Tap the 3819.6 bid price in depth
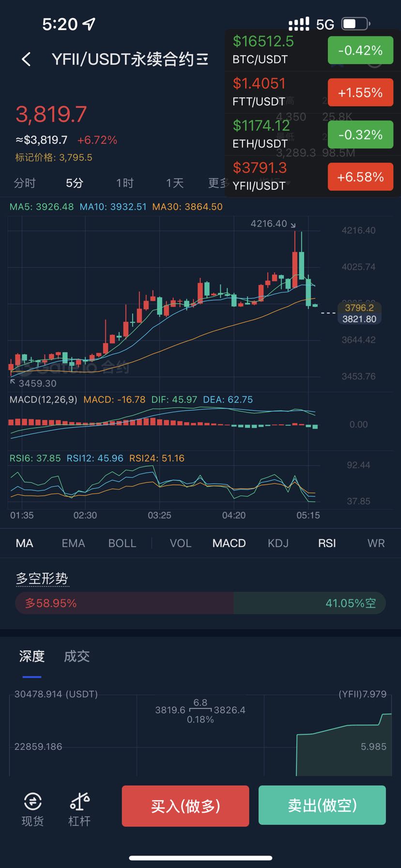This screenshot has height=868, width=401. click(x=170, y=710)
